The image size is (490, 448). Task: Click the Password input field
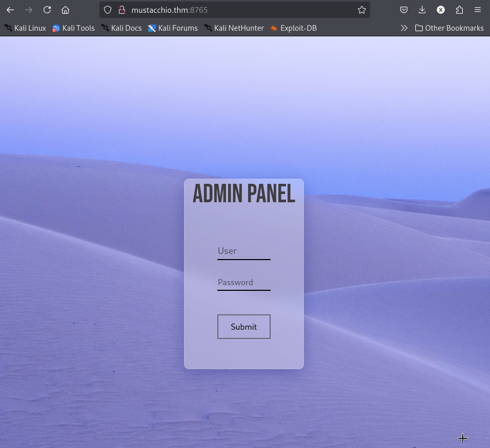244,283
